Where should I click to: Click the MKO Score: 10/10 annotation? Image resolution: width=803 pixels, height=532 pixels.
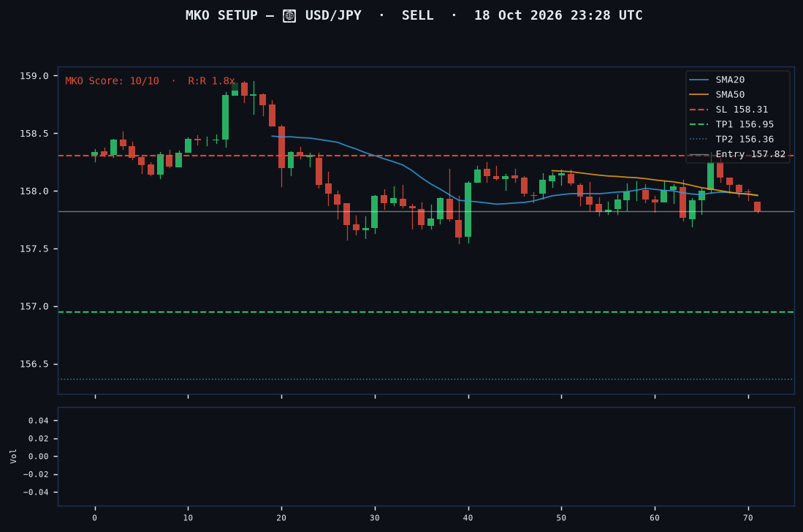pyautogui.click(x=112, y=81)
